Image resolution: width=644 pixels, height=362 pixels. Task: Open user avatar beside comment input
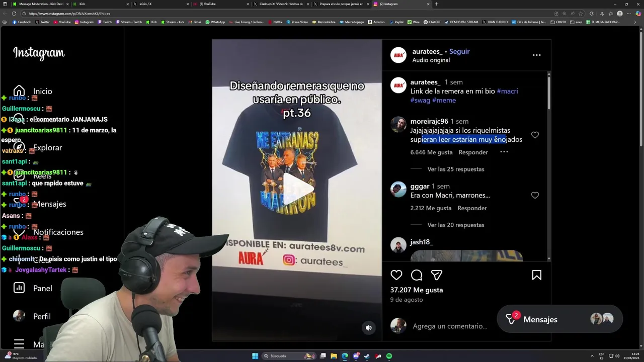398,325
